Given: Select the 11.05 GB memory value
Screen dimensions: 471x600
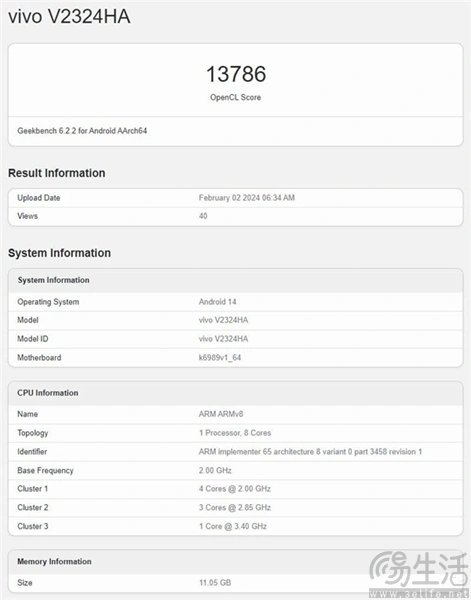Looking at the screenshot, I should tap(215, 583).
